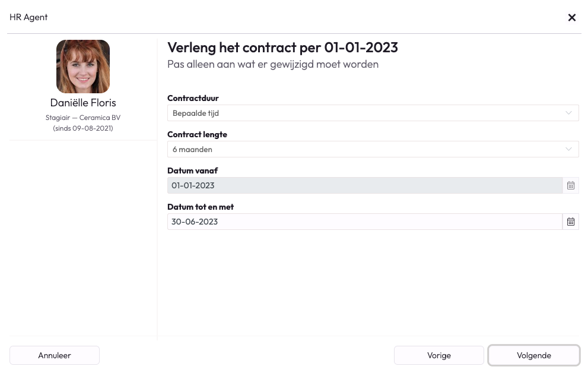
Task: Open the Bepaalde tijd dropdown
Action: point(373,113)
